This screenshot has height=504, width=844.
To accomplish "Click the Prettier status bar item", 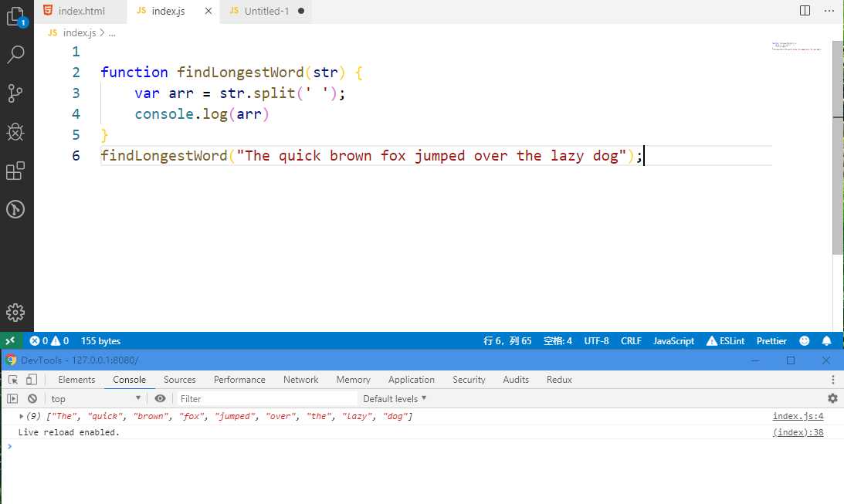I will [771, 340].
